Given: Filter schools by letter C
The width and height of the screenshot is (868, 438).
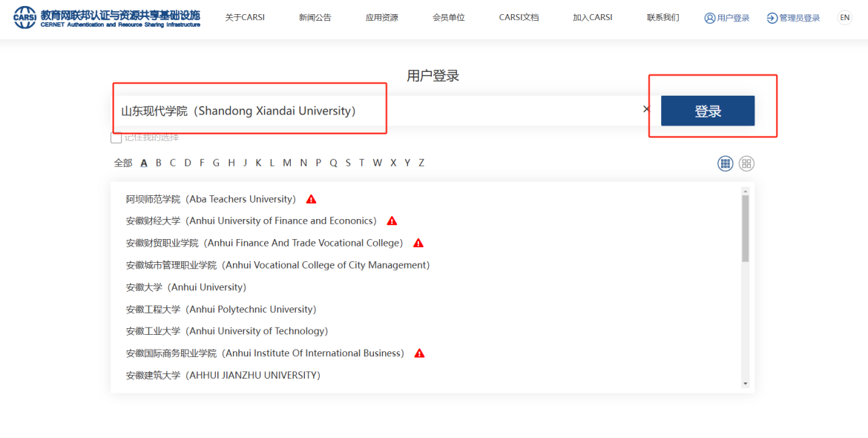Looking at the screenshot, I should 173,163.
